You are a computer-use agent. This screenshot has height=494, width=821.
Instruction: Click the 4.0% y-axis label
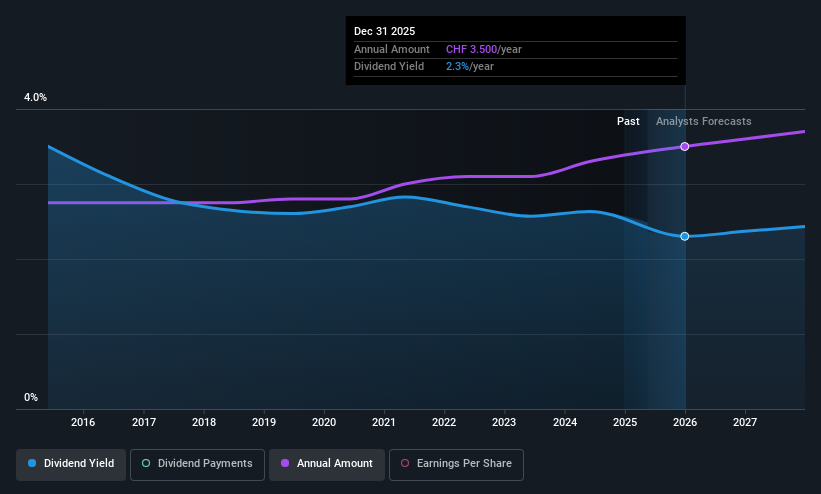[35, 97]
